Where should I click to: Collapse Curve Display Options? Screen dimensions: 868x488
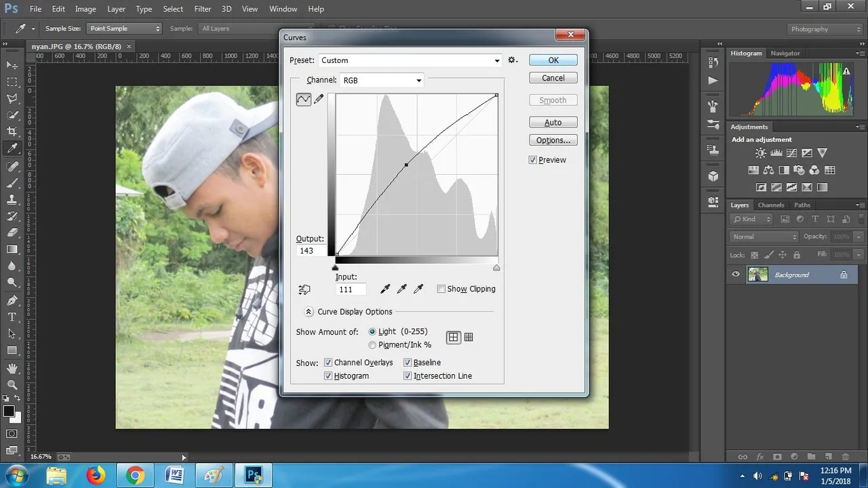click(309, 312)
